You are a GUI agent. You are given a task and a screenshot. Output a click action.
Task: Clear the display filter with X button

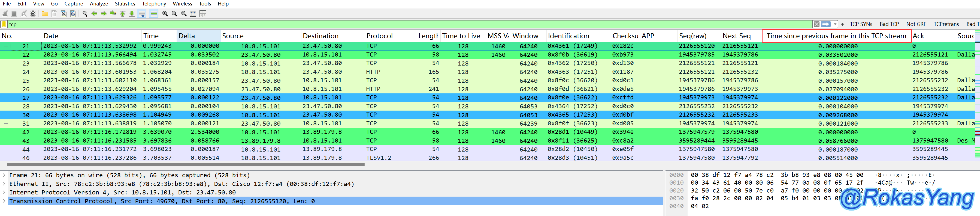[816, 24]
